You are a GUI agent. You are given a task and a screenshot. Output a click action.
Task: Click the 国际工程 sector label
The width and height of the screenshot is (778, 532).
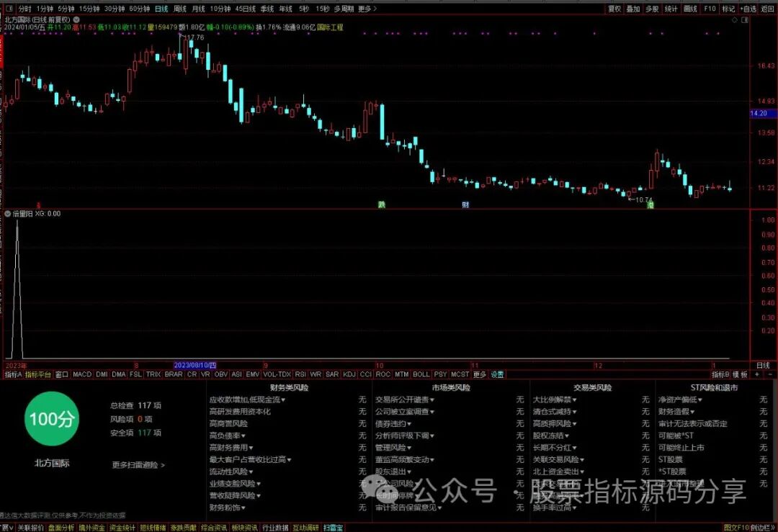(x=330, y=27)
